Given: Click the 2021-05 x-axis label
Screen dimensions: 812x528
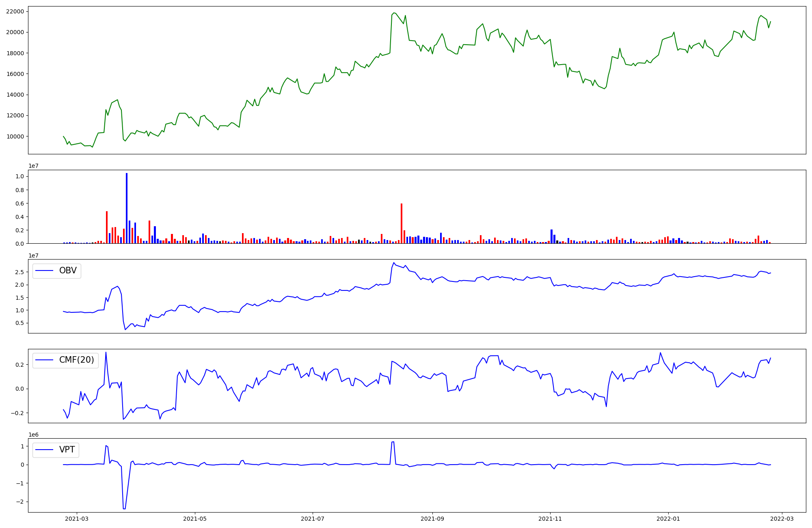Looking at the screenshot, I should (x=195, y=519).
